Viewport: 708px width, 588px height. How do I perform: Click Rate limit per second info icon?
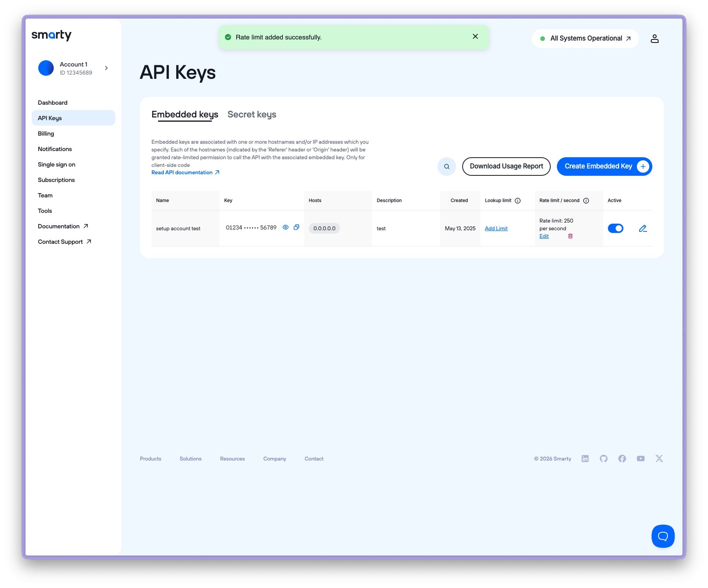click(x=586, y=201)
